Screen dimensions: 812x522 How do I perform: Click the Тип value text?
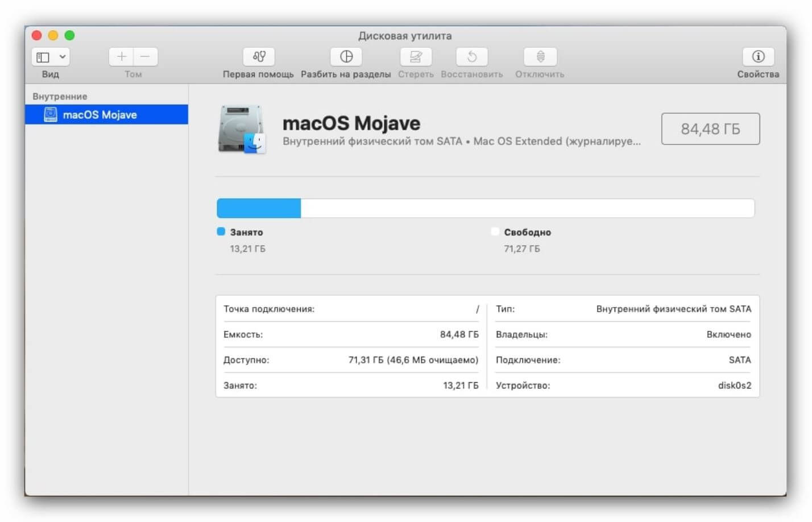674,309
